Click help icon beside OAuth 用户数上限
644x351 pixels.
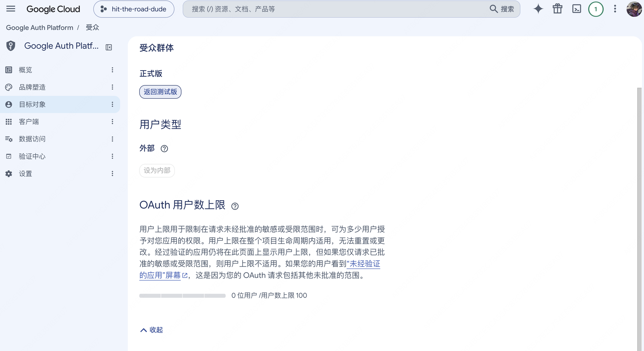point(235,206)
